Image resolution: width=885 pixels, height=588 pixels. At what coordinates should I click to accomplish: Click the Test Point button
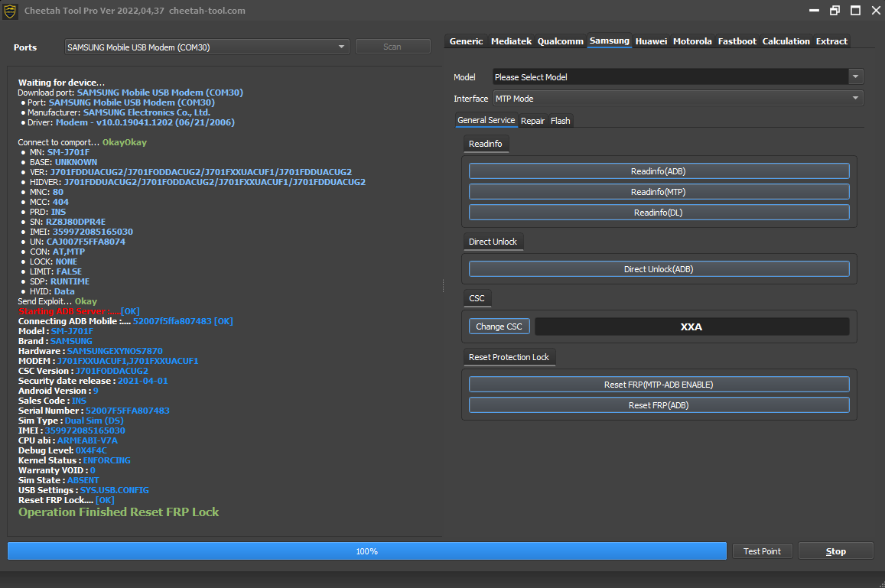click(x=762, y=551)
